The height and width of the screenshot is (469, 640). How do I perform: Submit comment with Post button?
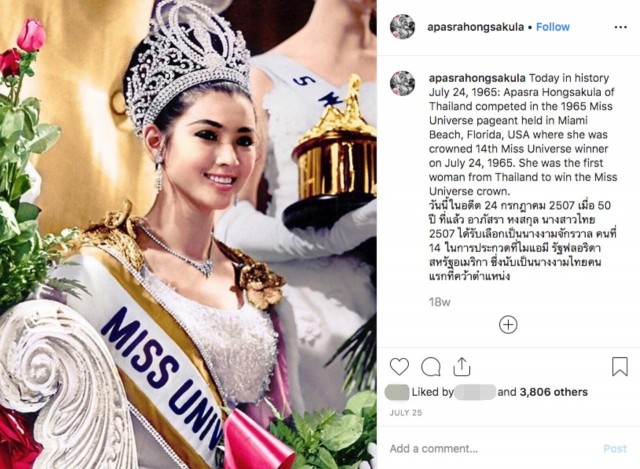[615, 449]
